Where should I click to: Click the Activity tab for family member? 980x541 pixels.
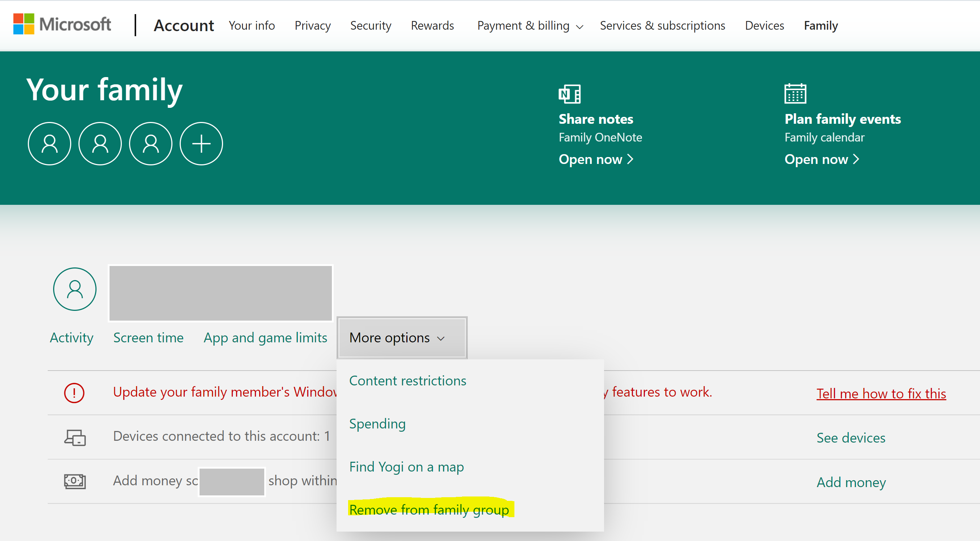(x=73, y=337)
